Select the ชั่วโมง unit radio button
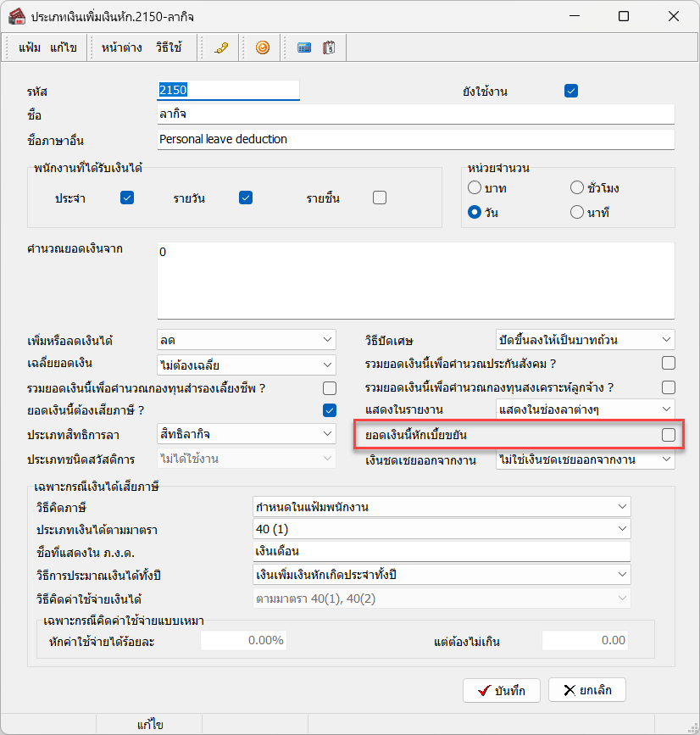 tap(577, 188)
